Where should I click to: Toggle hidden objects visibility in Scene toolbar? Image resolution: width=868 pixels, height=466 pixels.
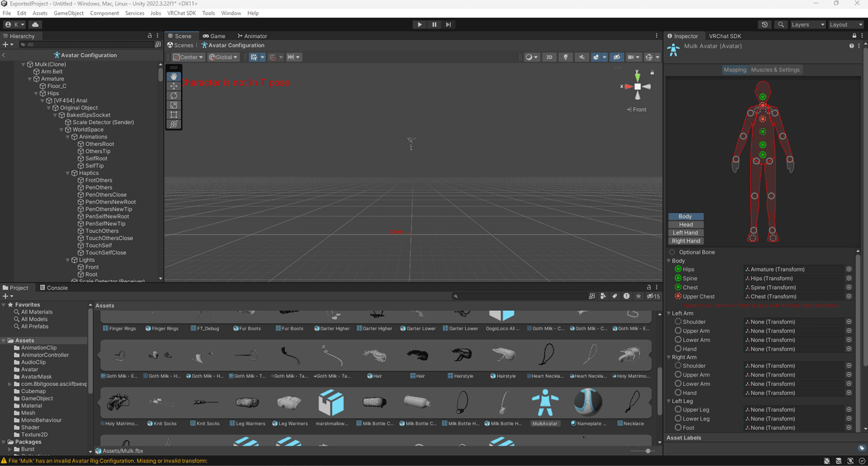coord(616,57)
